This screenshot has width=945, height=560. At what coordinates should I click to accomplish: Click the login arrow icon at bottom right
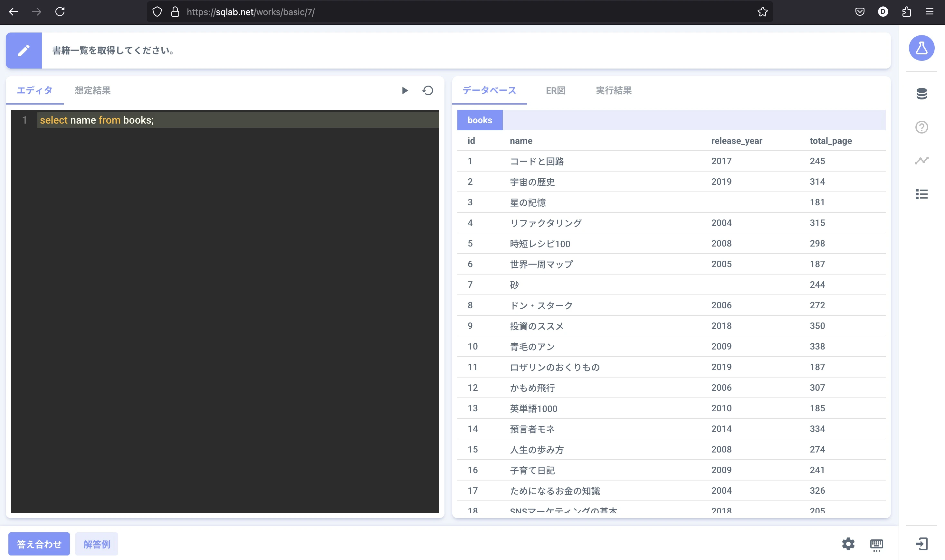coord(921,544)
